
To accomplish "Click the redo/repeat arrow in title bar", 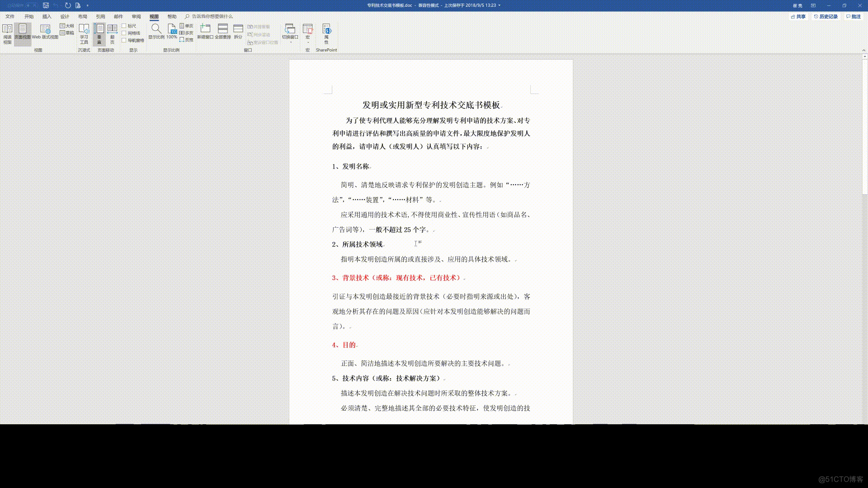I will (68, 5).
